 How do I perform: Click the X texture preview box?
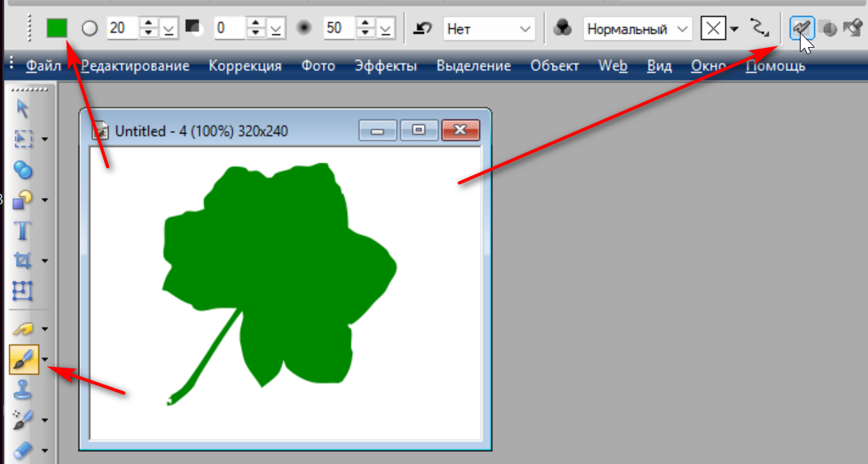pyautogui.click(x=713, y=28)
